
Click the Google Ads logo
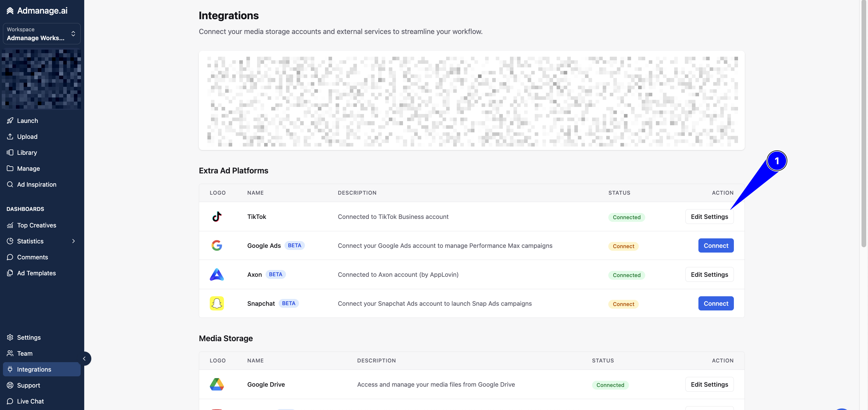217,245
